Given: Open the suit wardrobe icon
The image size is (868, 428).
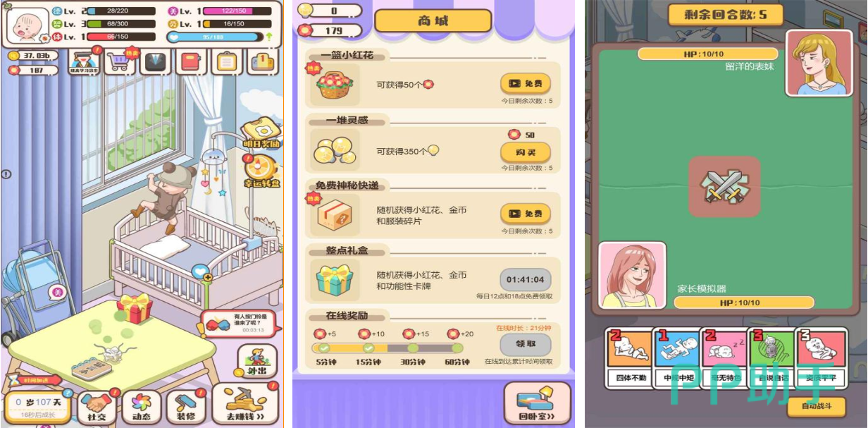Looking at the screenshot, I should click(x=155, y=61).
